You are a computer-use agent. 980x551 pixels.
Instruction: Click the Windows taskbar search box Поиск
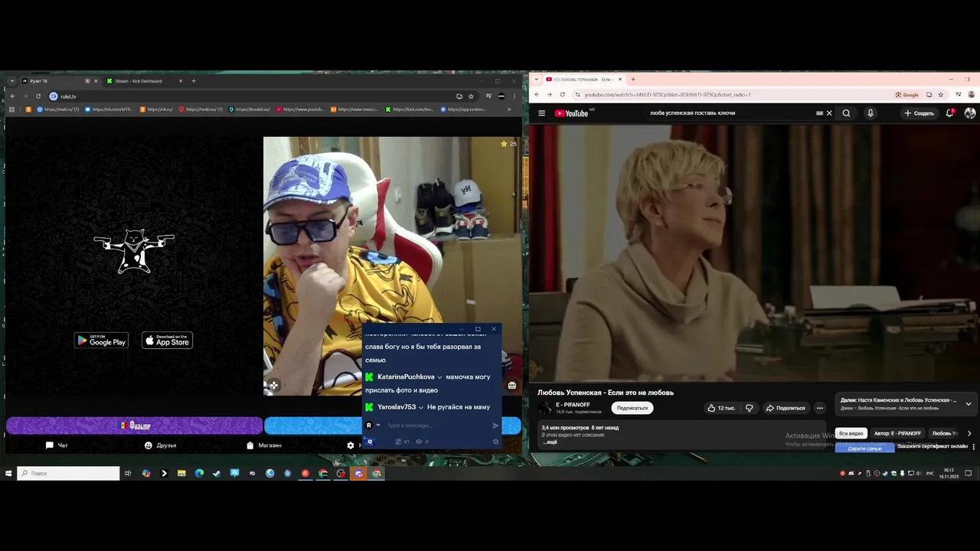[69, 474]
